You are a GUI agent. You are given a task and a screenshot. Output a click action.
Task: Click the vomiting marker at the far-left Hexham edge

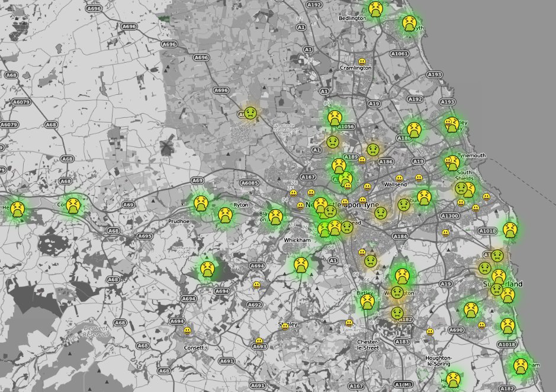(18, 209)
